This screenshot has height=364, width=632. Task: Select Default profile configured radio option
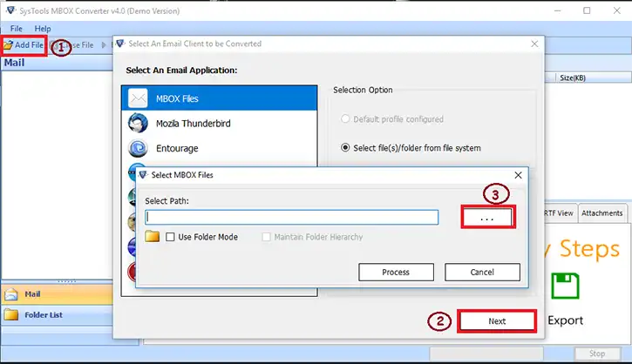click(345, 118)
